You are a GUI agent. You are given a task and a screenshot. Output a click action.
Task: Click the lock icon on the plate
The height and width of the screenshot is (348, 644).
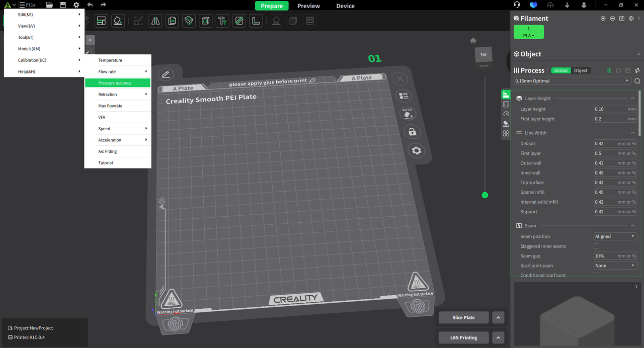click(412, 132)
